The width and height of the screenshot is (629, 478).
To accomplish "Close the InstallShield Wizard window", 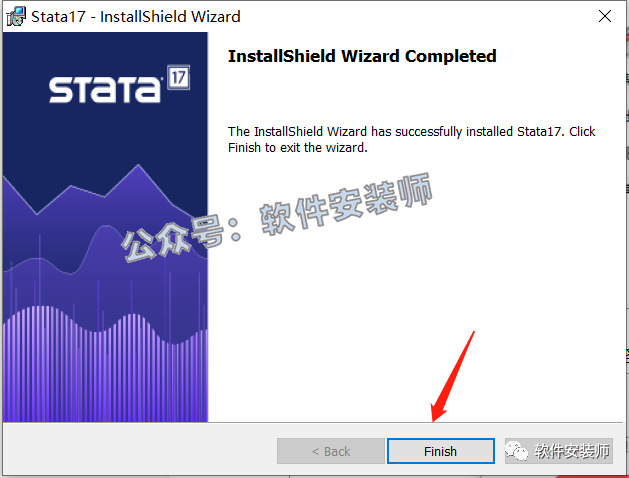I will click(x=605, y=16).
